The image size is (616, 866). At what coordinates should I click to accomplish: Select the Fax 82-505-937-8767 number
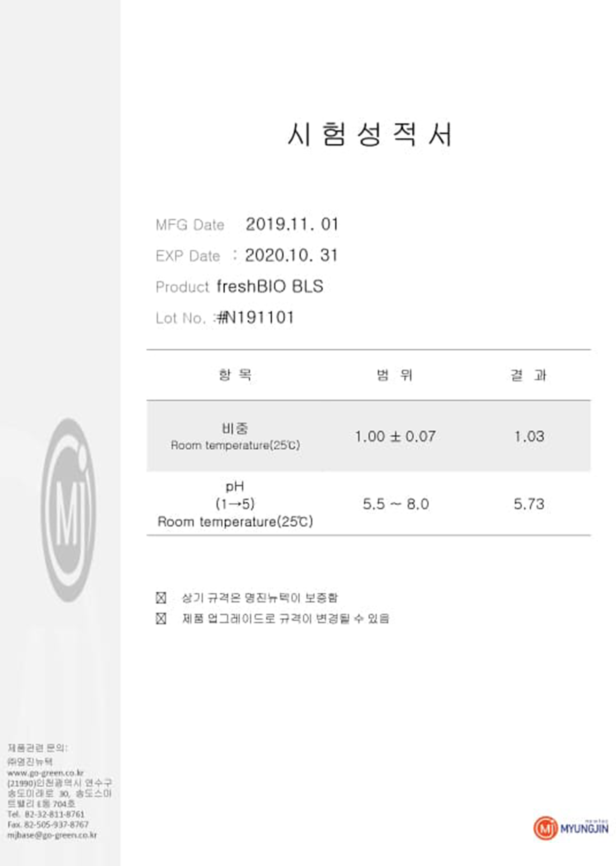(48, 825)
